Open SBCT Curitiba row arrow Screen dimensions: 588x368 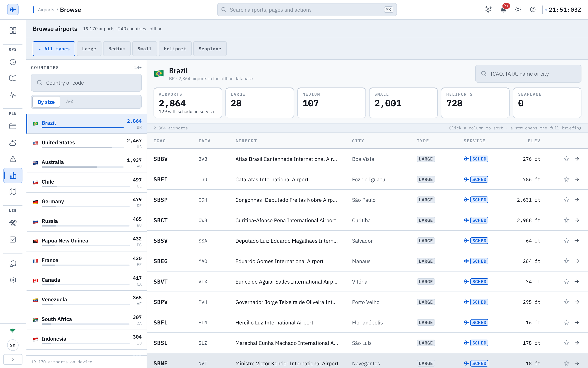click(577, 220)
